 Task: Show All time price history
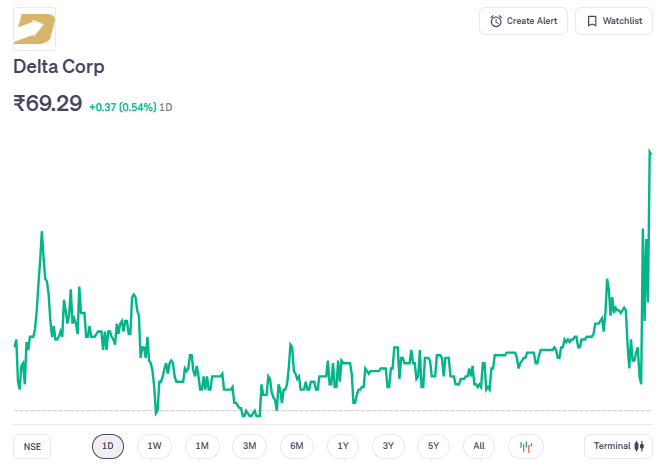point(479,446)
